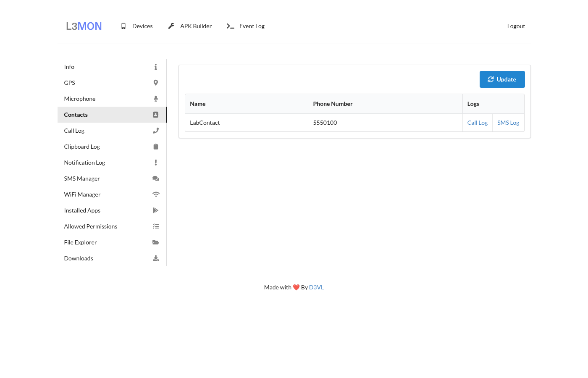Click the Call Log phone icon
The image size is (588, 378).
point(155,131)
